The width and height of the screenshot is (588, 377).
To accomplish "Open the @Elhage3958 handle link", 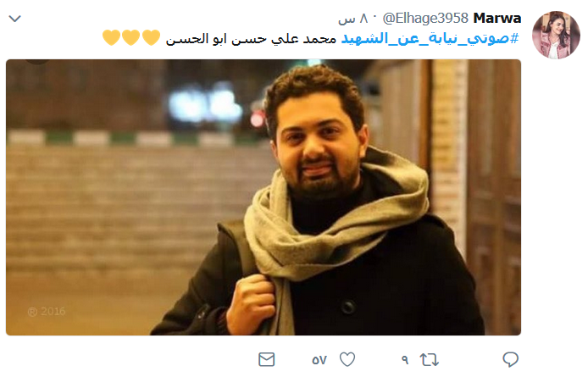I will point(425,18).
